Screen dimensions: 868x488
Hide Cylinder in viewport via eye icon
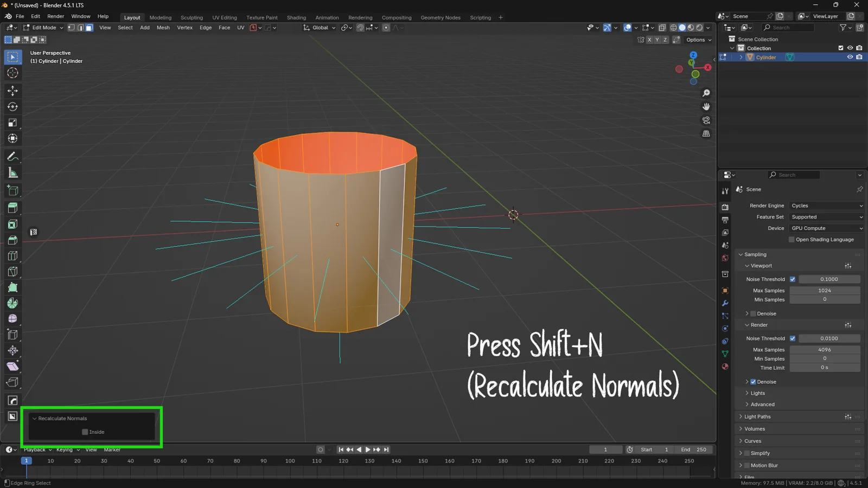click(x=850, y=57)
